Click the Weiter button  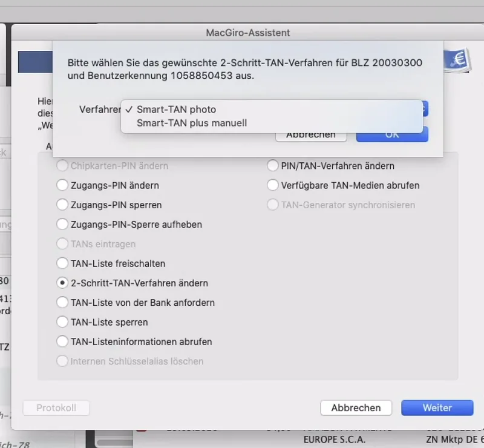pyautogui.click(x=437, y=408)
